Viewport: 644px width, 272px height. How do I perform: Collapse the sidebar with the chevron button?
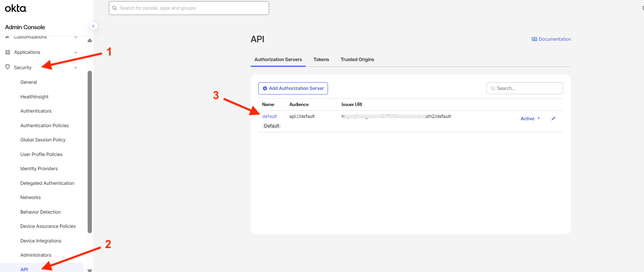coord(93,26)
